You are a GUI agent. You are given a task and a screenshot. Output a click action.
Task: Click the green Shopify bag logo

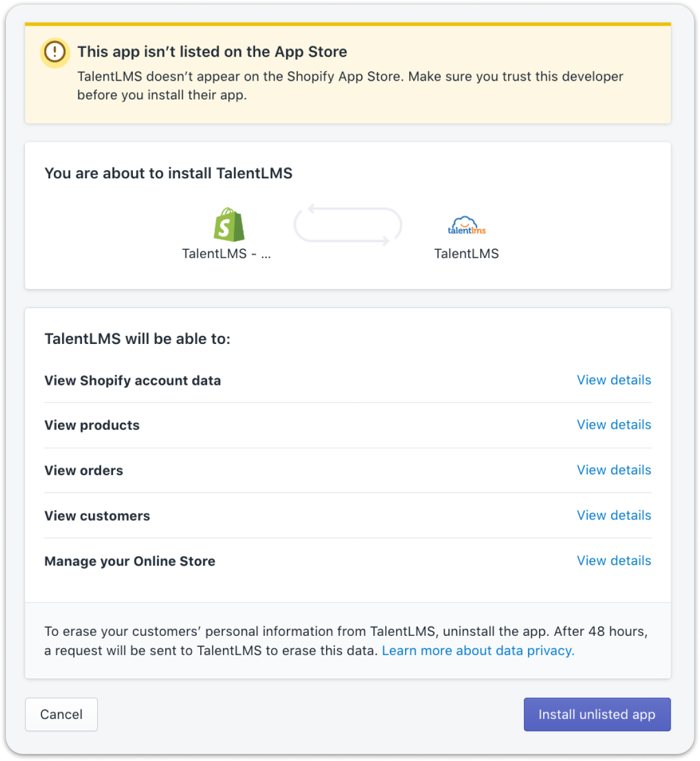coord(229,225)
